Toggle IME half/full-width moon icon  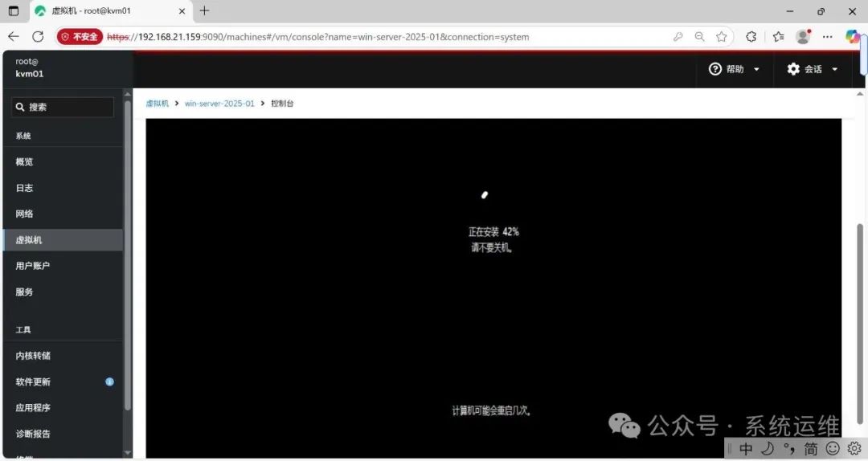[x=767, y=448]
